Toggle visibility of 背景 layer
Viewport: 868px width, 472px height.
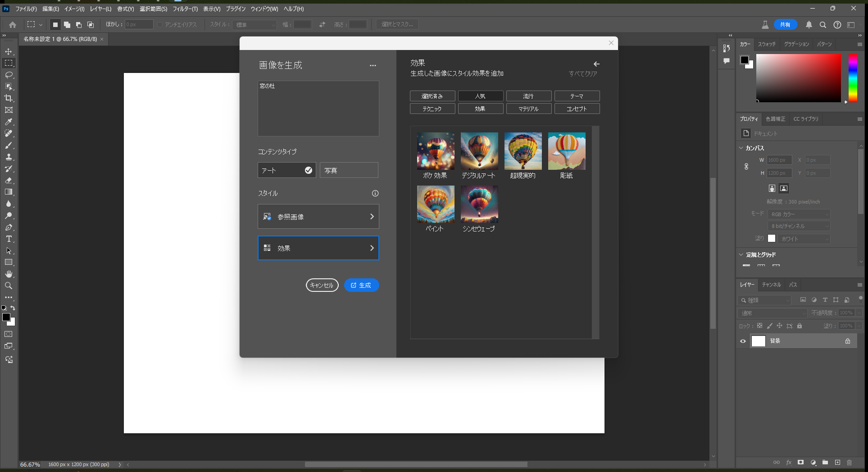tap(743, 341)
